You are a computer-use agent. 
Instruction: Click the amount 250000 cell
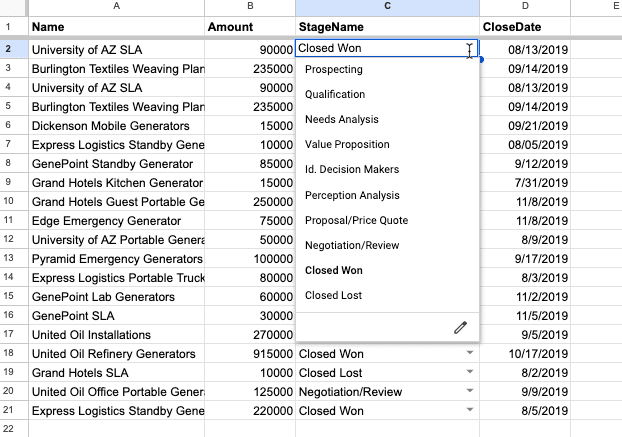(250, 202)
